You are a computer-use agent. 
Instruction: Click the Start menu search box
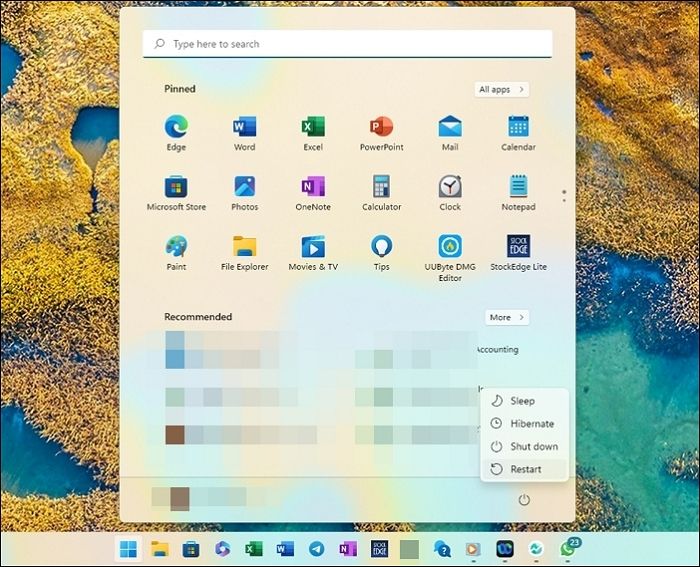347,44
